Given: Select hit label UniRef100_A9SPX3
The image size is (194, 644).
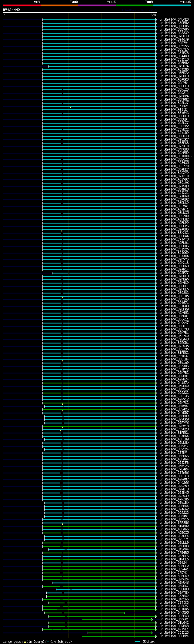Looking at the screenshot, I should [174, 616].
